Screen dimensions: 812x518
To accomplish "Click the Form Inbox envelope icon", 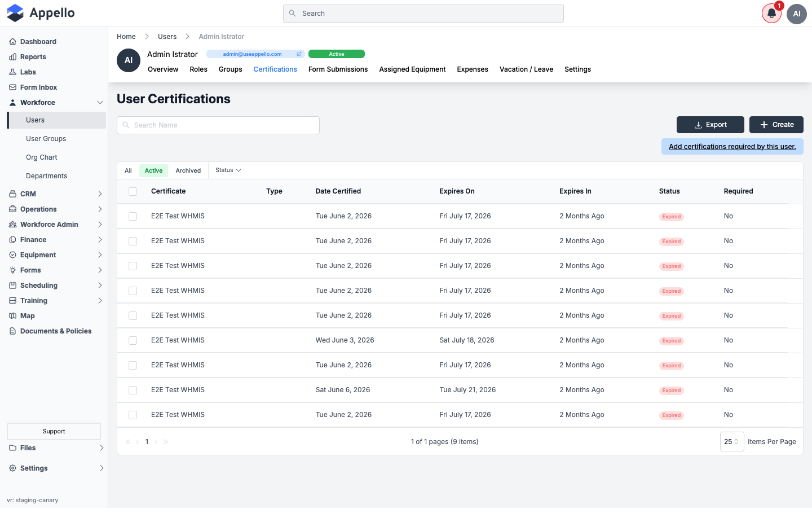I will coord(12,87).
